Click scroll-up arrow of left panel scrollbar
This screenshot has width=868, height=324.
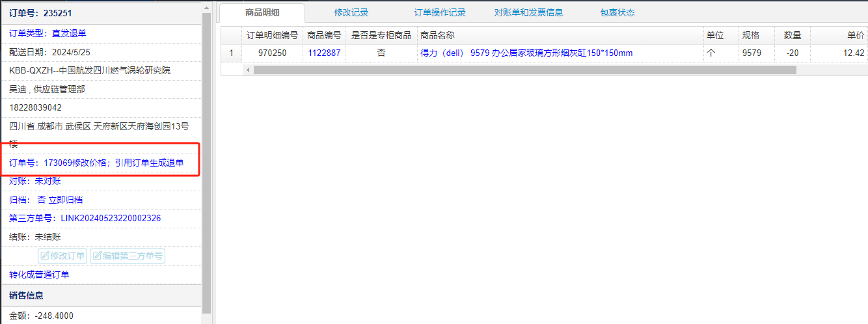tap(207, 7)
